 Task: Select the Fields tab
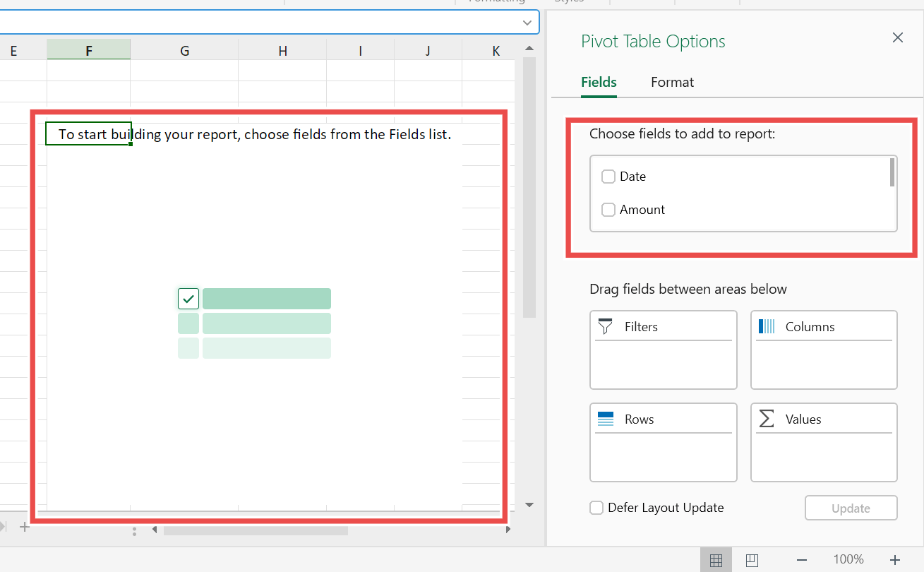(599, 82)
